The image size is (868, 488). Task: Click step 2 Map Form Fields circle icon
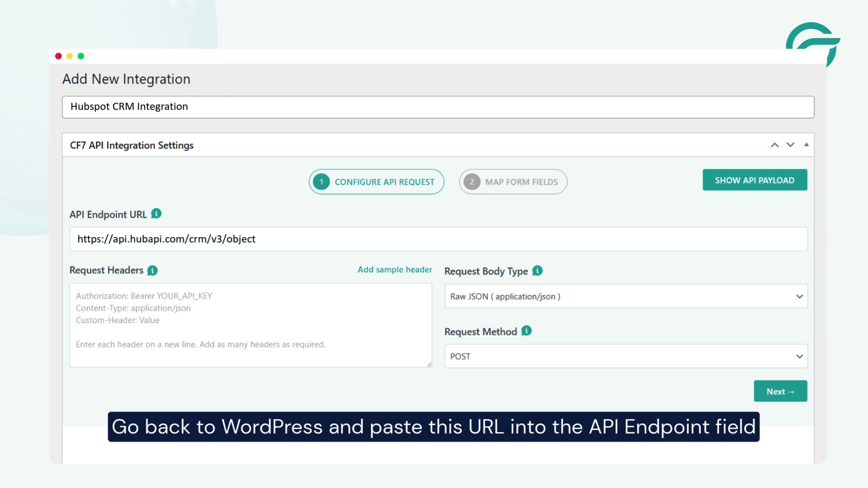point(472,182)
